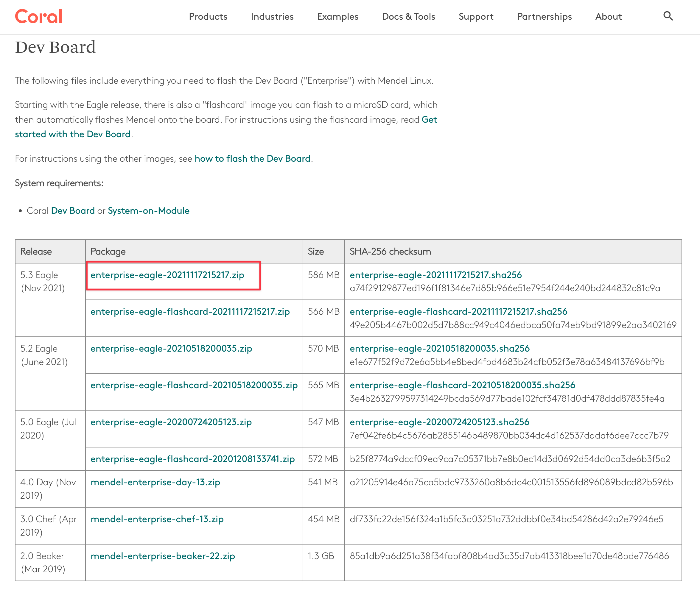Viewport: 700px width, 599px height.
Task: Open enterprise-eagle-20211117215217.sha256 file
Action: point(436,275)
